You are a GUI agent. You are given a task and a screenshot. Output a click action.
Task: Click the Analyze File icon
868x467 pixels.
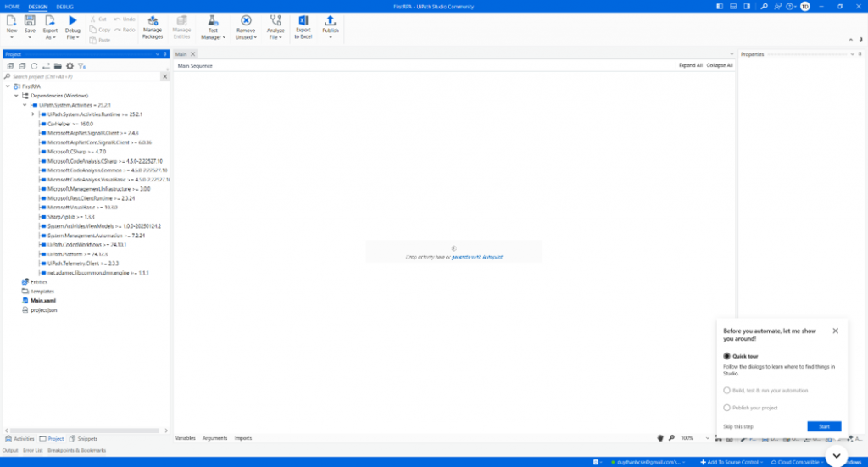pyautogui.click(x=275, y=20)
